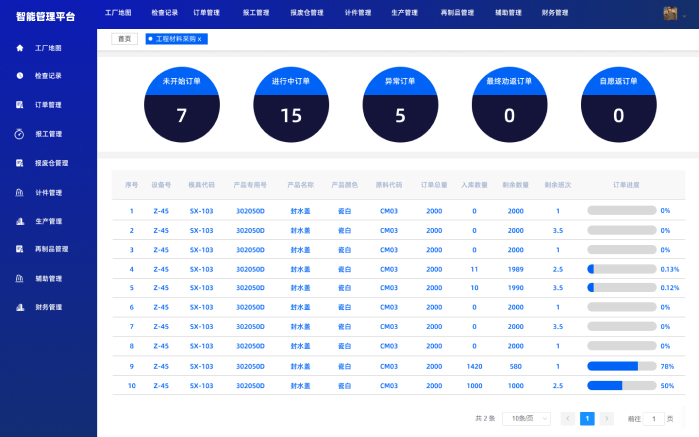699x437 pixels.
Task: Click the 计件管理 sidebar icon
Action: [x=20, y=192]
